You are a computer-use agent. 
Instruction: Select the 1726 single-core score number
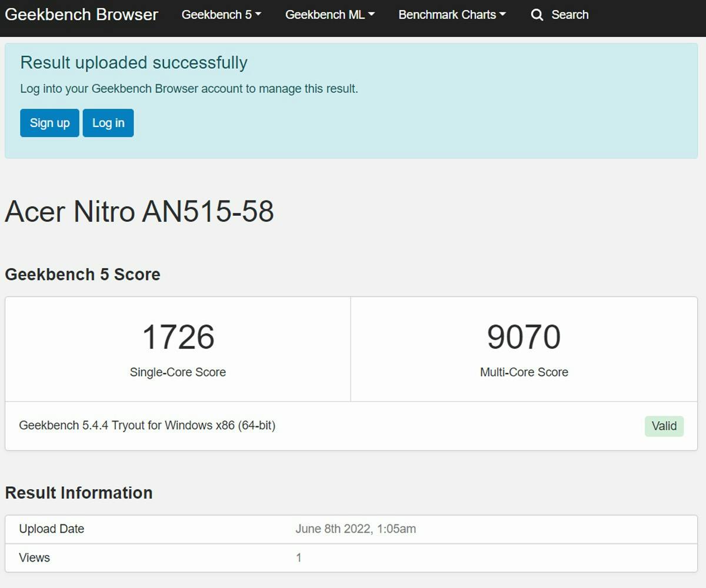pos(178,337)
